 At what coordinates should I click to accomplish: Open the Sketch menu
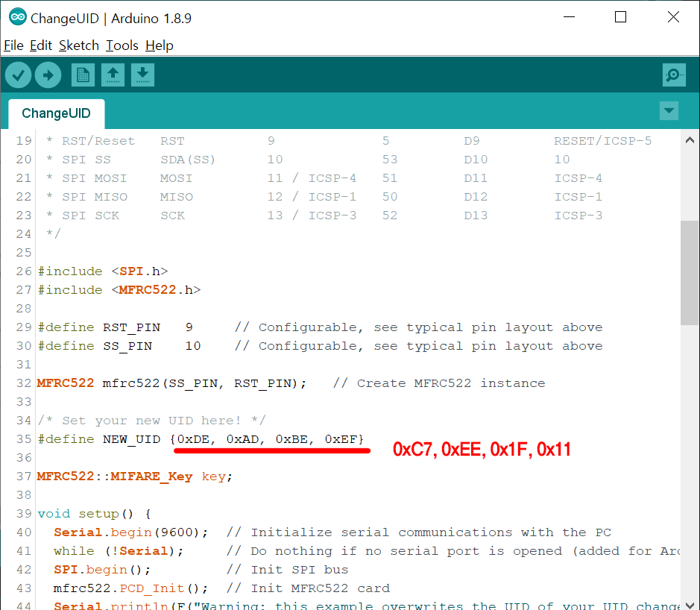pos(79,45)
